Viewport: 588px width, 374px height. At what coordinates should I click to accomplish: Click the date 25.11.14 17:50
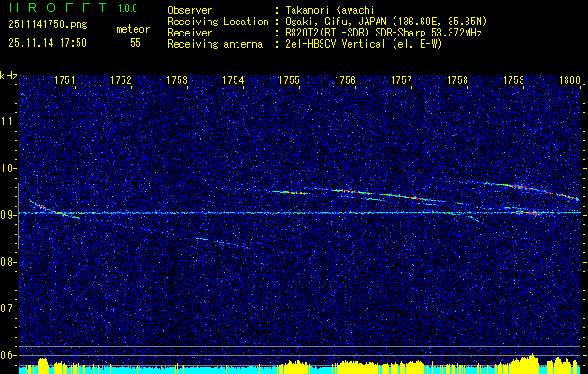48,43
